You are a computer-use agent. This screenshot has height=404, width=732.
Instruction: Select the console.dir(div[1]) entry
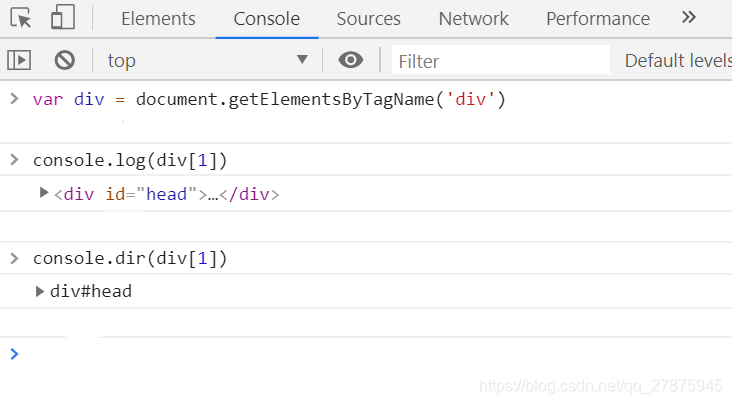pyautogui.click(x=130, y=258)
